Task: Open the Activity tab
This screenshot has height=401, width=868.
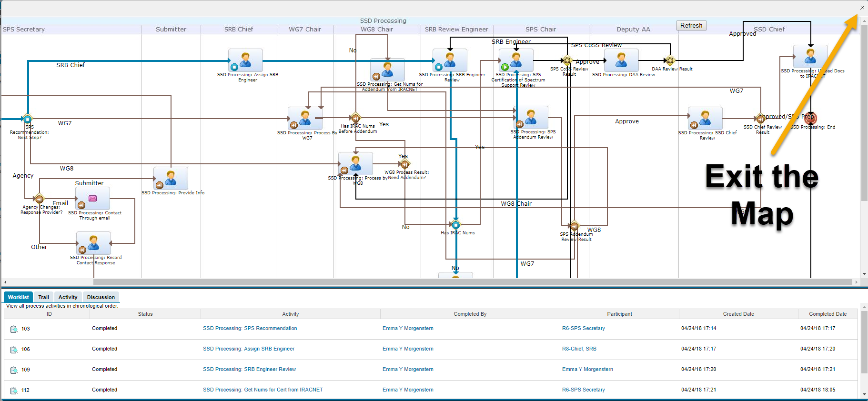Action: (x=68, y=297)
